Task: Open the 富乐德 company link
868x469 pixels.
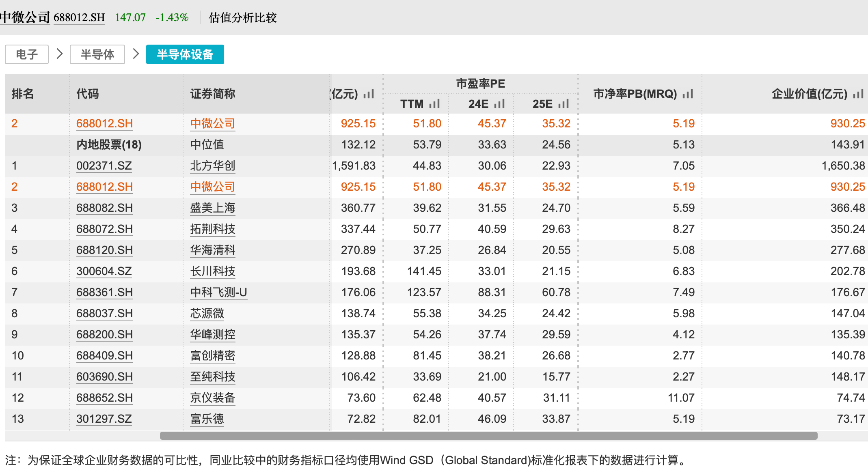Action: 207,419
